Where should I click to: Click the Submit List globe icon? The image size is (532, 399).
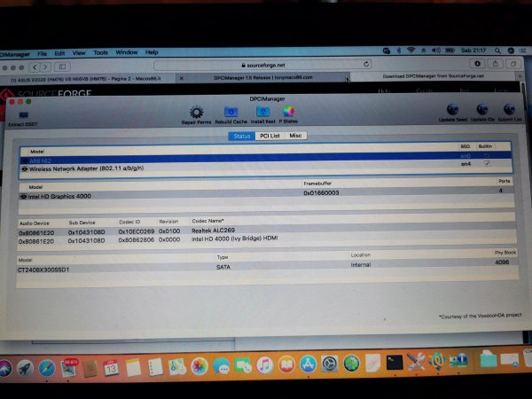click(509, 109)
